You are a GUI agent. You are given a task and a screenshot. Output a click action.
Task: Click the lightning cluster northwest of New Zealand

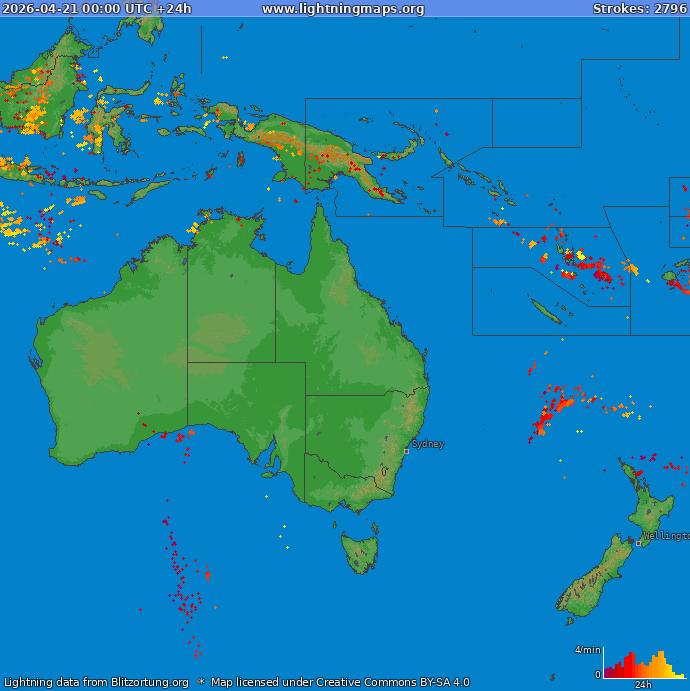coord(551,408)
